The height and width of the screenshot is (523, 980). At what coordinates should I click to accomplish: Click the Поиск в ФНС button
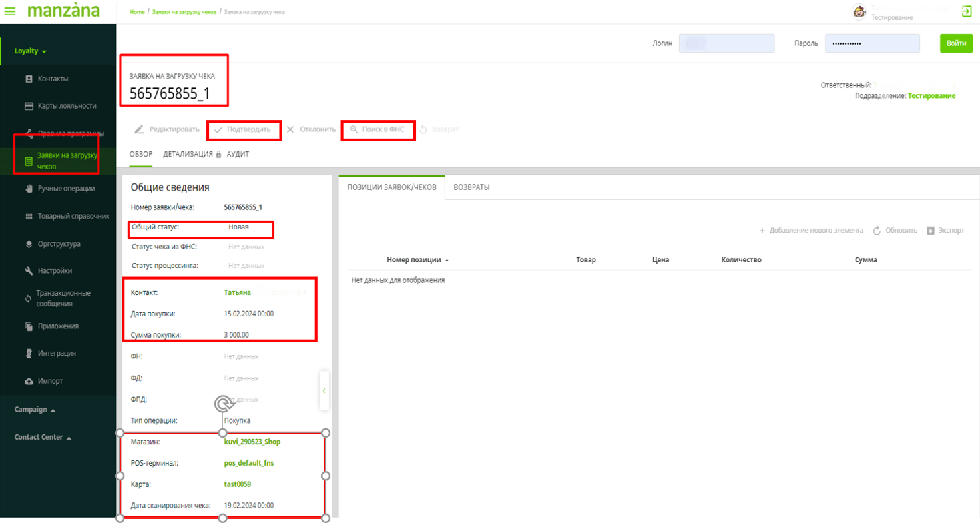click(377, 129)
